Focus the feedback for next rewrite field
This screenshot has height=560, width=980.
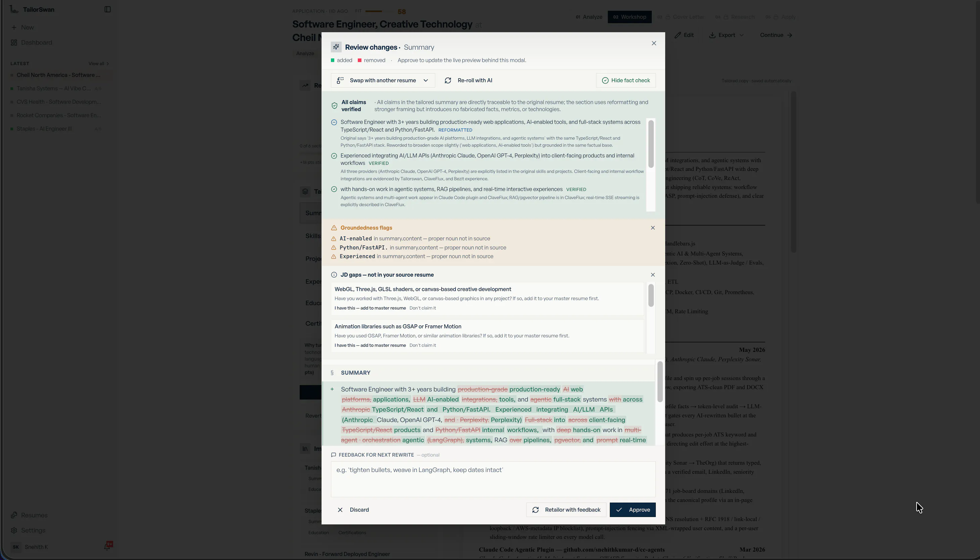click(493, 479)
